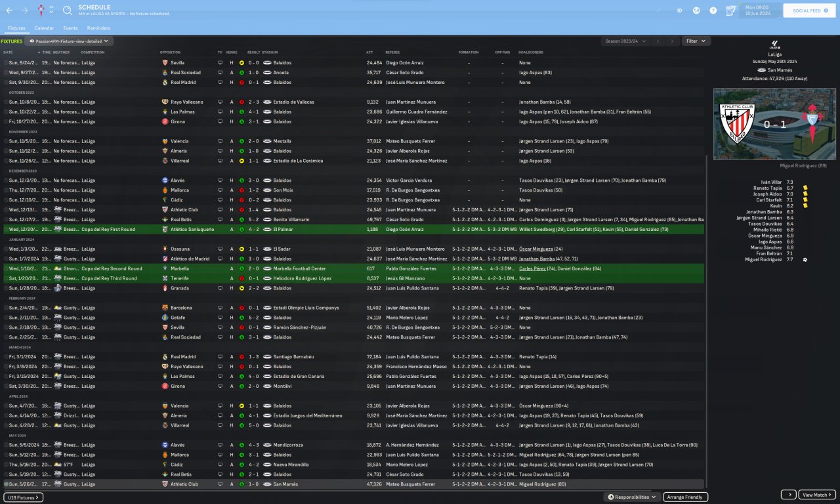Screen dimensions: 840x504
Task: Open the Season 2023/24 dropdown
Action: [625, 41]
